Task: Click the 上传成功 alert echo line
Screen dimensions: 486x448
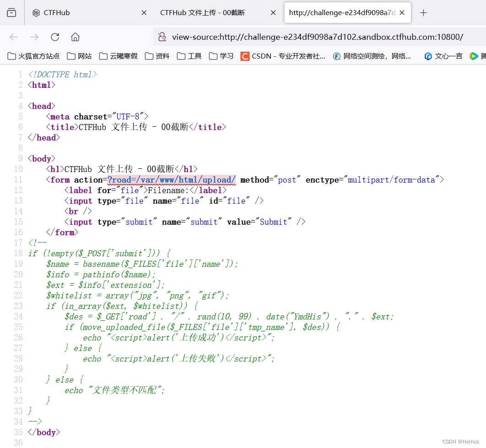Action: coord(179,338)
